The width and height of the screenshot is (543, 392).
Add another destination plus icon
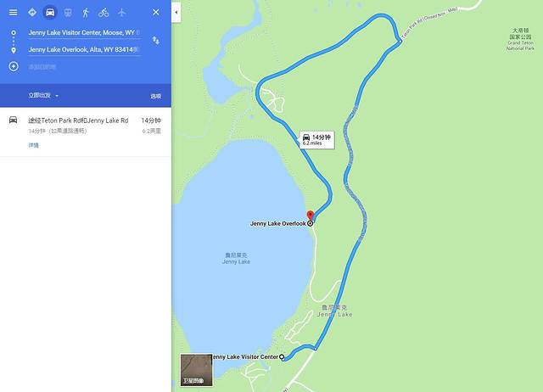pos(14,66)
